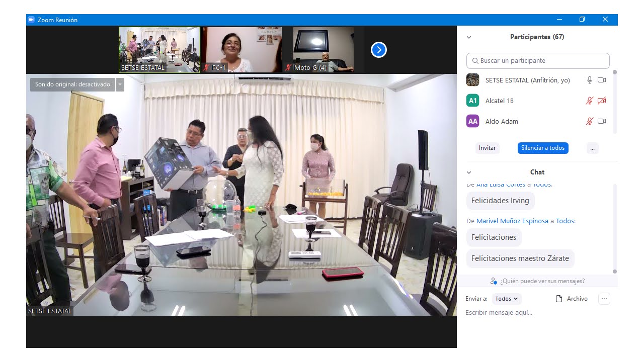The image size is (644, 362).
Task: Collapse the Chat panel chevron
Action: [469, 172]
